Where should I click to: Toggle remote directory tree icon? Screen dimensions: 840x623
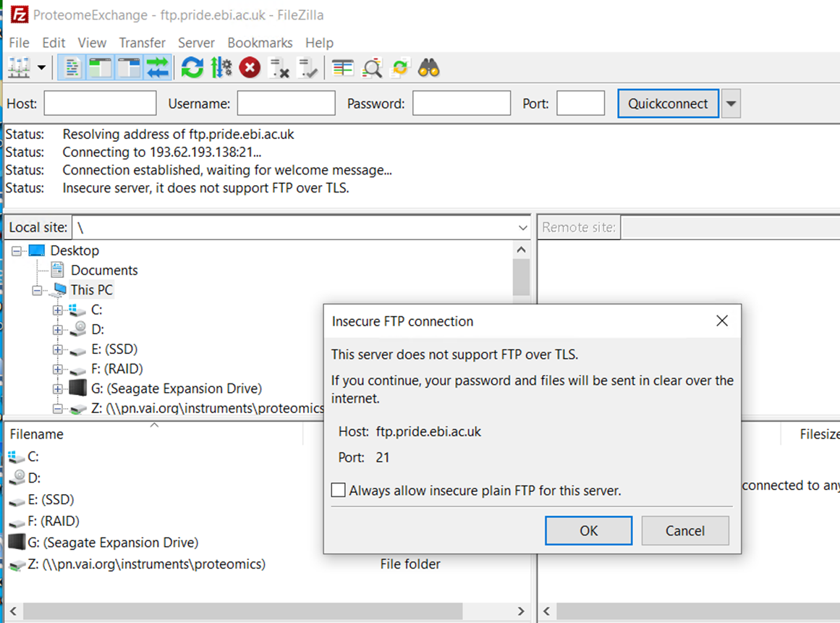click(x=129, y=68)
